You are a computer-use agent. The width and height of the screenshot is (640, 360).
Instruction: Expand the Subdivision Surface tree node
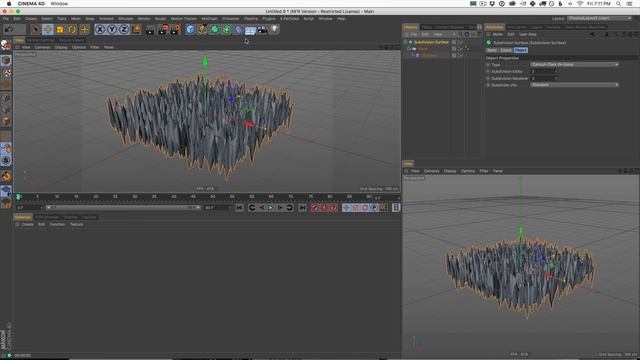pyautogui.click(x=405, y=42)
